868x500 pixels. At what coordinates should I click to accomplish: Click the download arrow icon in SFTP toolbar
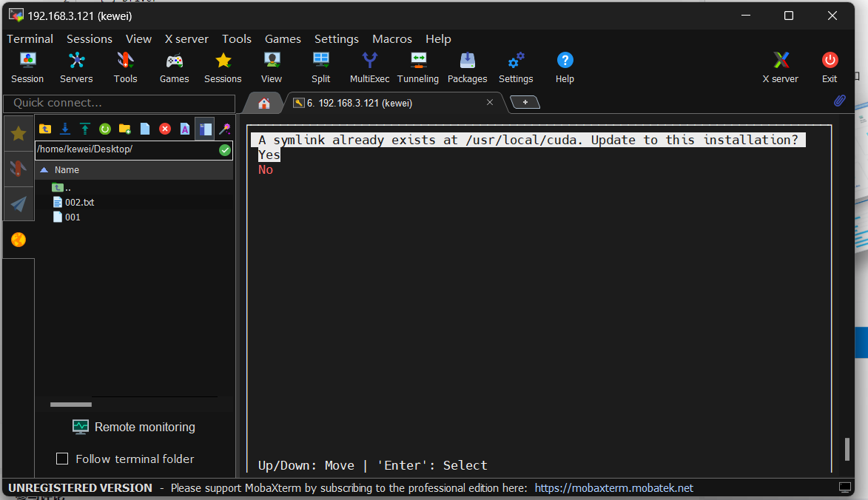[x=65, y=129]
